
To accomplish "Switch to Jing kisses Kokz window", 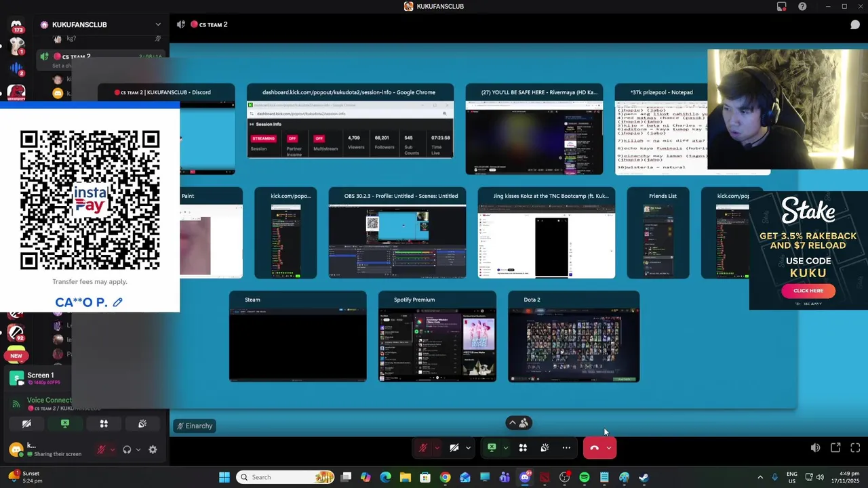I will pyautogui.click(x=547, y=234).
